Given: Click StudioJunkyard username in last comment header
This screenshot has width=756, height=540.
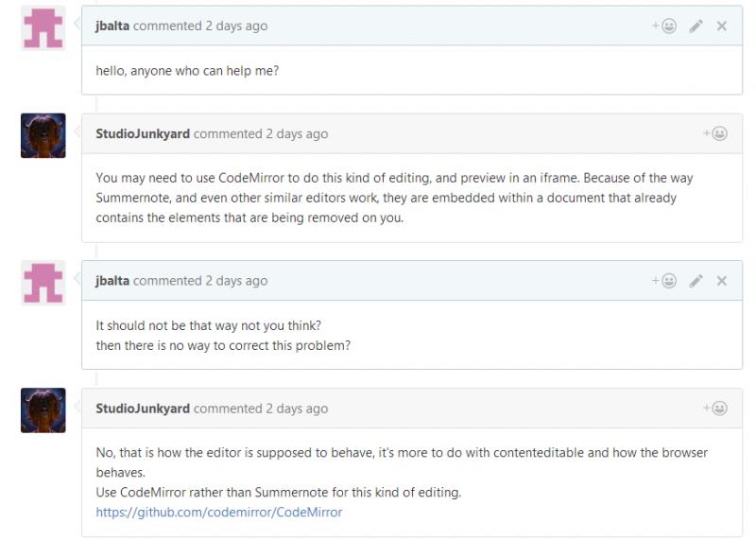Looking at the screenshot, I should tap(143, 409).
